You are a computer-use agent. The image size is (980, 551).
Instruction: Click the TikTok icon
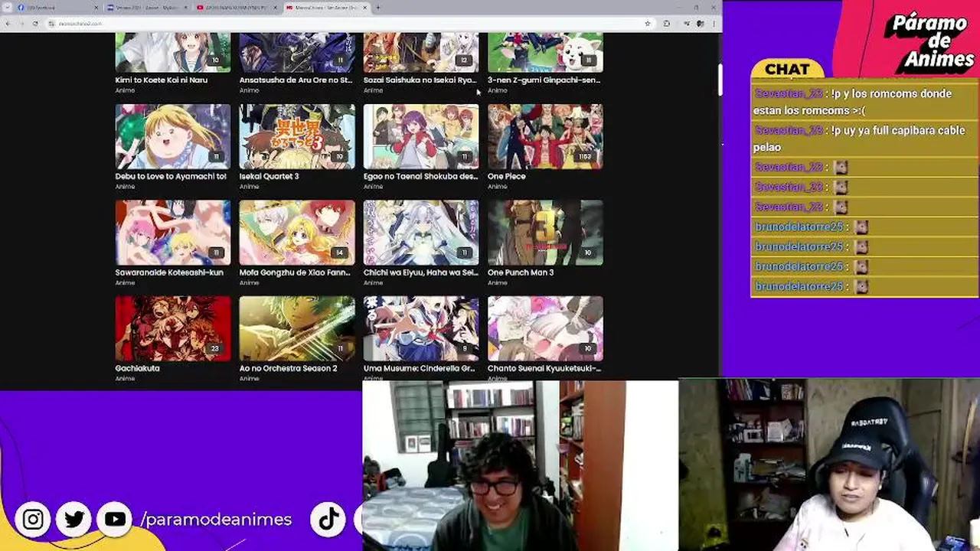pyautogui.click(x=329, y=520)
